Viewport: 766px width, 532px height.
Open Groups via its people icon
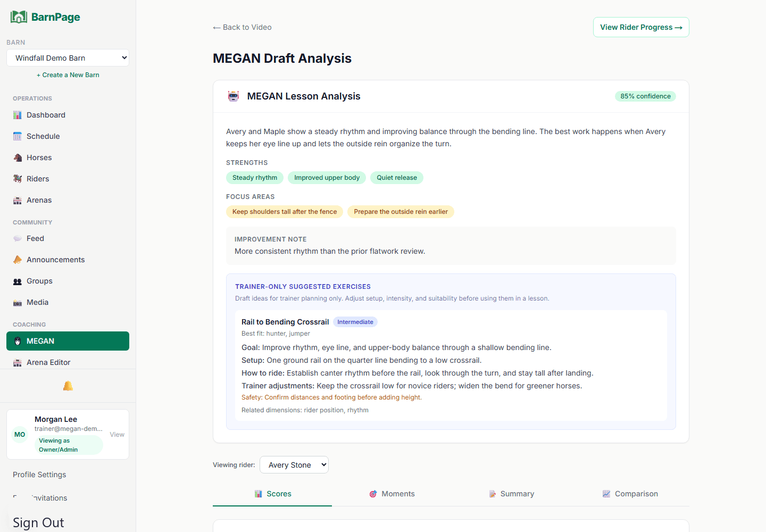tap(18, 281)
